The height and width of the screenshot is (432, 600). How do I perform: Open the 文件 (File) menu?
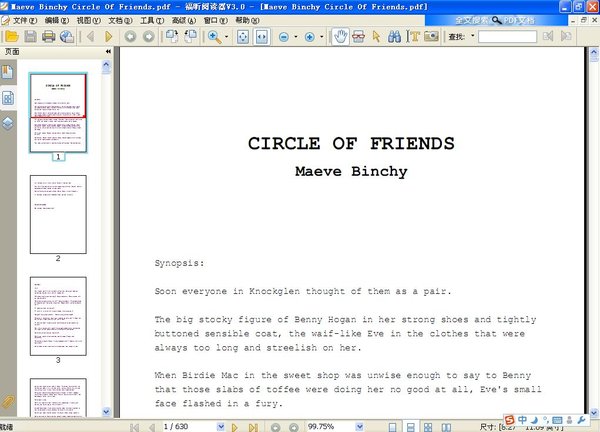pos(25,20)
